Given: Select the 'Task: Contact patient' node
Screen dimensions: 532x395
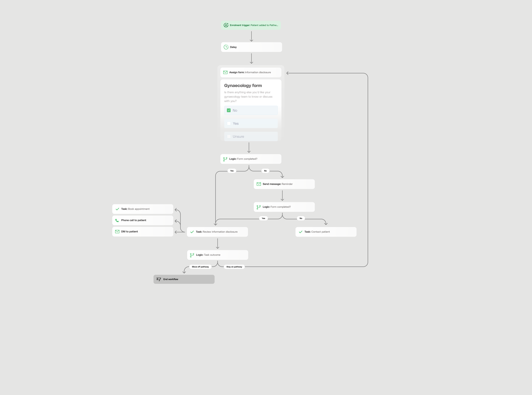Looking at the screenshot, I should [326, 232].
